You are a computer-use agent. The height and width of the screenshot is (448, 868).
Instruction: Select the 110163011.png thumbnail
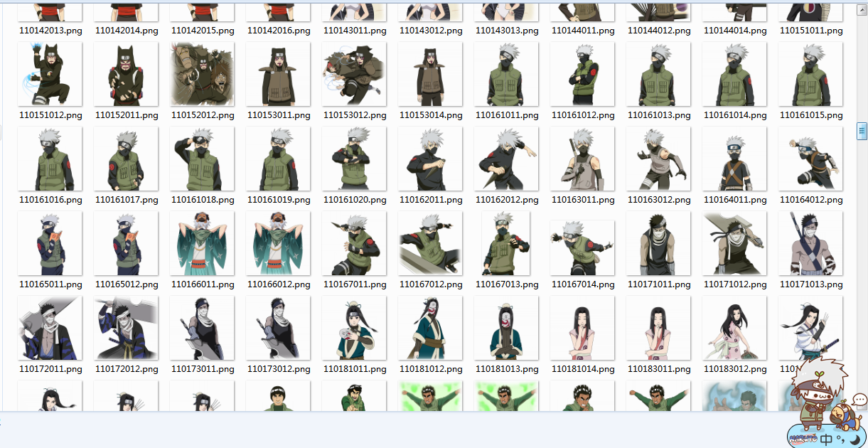click(x=582, y=159)
